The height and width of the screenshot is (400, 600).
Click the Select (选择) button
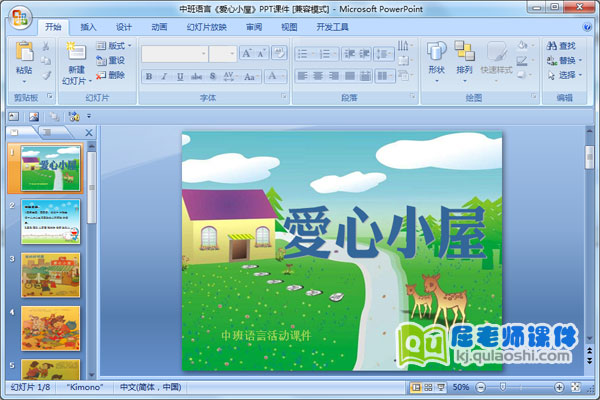(x=565, y=75)
